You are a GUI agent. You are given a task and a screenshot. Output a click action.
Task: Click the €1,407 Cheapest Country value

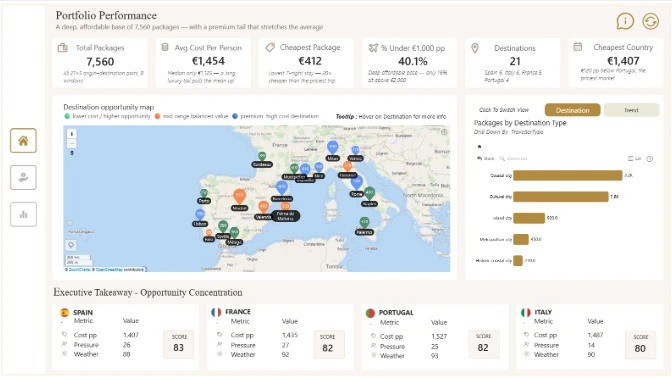click(623, 61)
